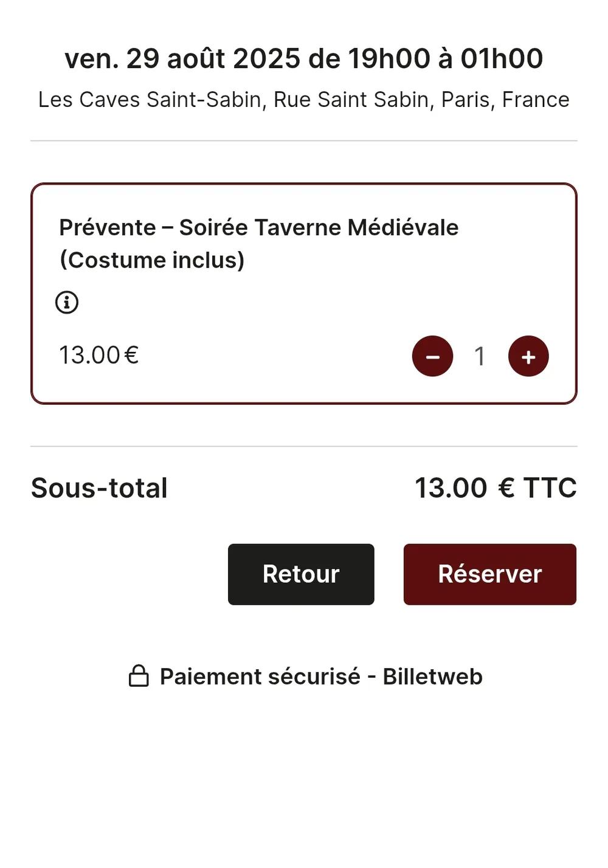Click the (Costume inclus) text line
The image size is (608, 868).
(152, 260)
